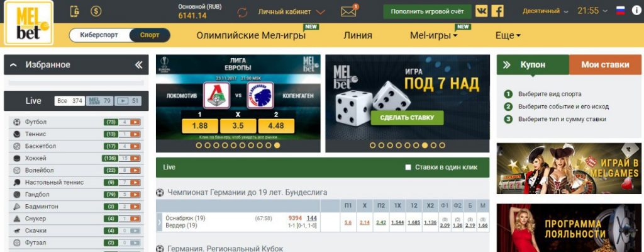Open the Линия menu item
Viewport: 644px width, 252px height.
point(358,35)
